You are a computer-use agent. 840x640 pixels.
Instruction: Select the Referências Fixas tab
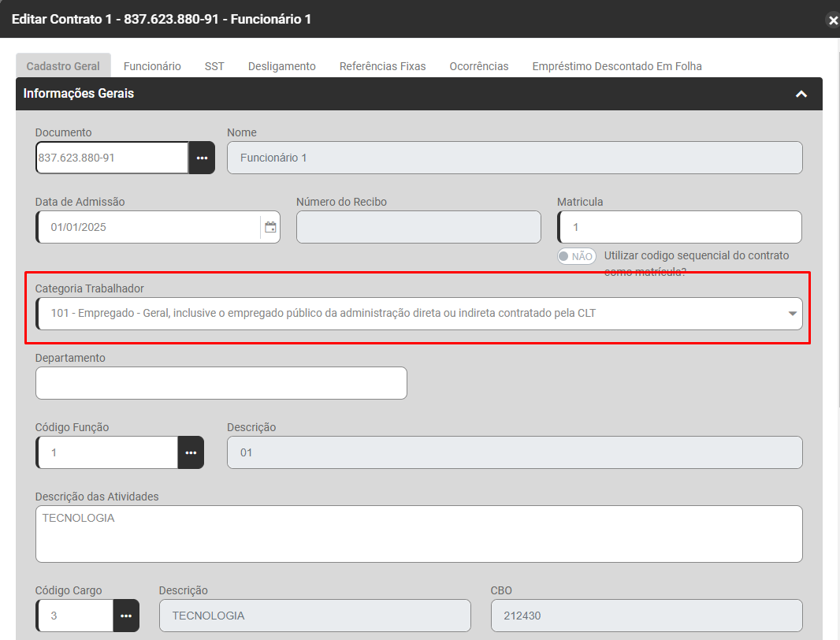coord(382,66)
